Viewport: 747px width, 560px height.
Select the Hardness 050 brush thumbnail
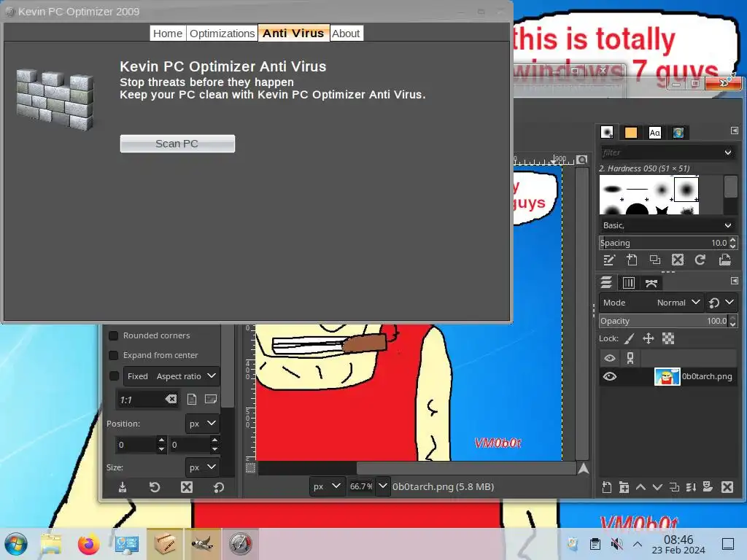(x=686, y=190)
